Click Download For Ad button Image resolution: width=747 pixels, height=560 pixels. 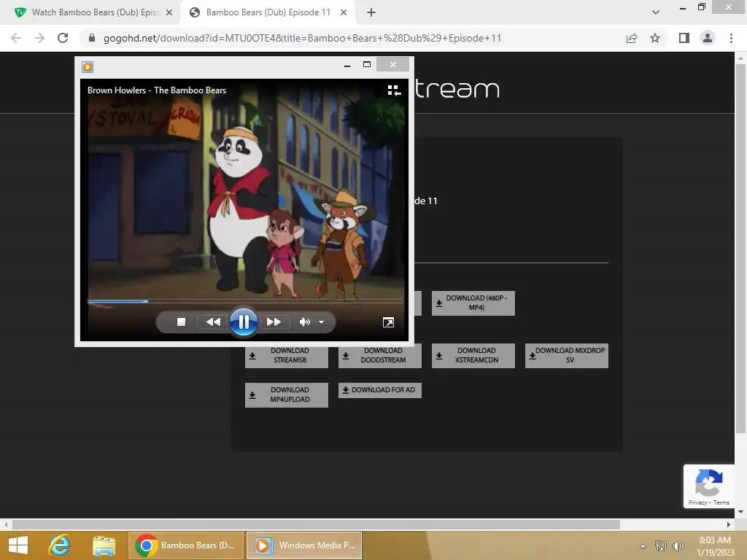379,390
